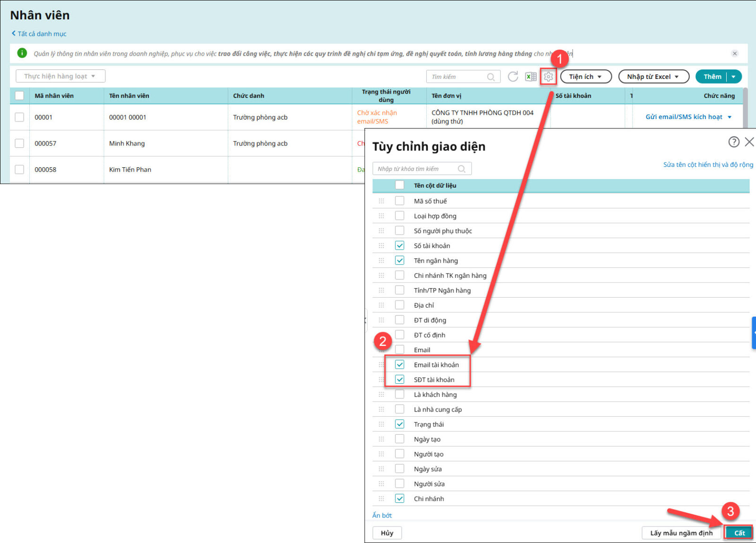Viewport: 756px width, 543px height.
Task: Click drag handle beside Mã số thuế
Action: click(x=381, y=201)
